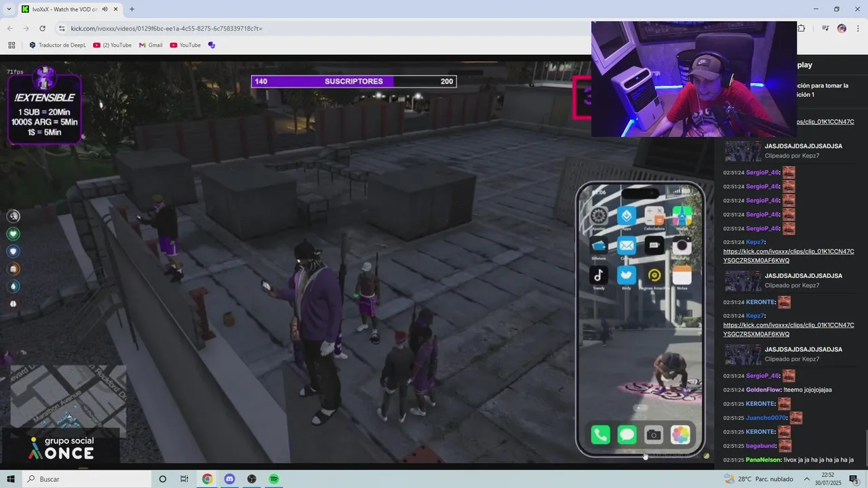Open the Chrome profile avatar

point(842,28)
